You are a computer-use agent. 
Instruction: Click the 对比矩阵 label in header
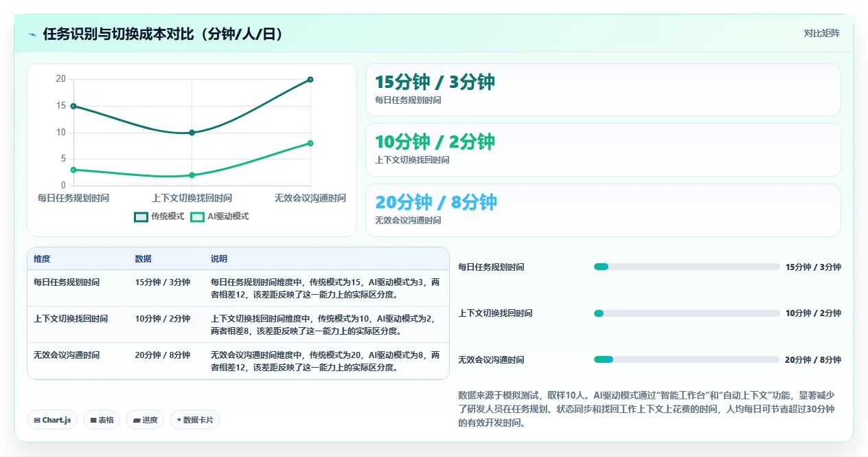click(821, 33)
